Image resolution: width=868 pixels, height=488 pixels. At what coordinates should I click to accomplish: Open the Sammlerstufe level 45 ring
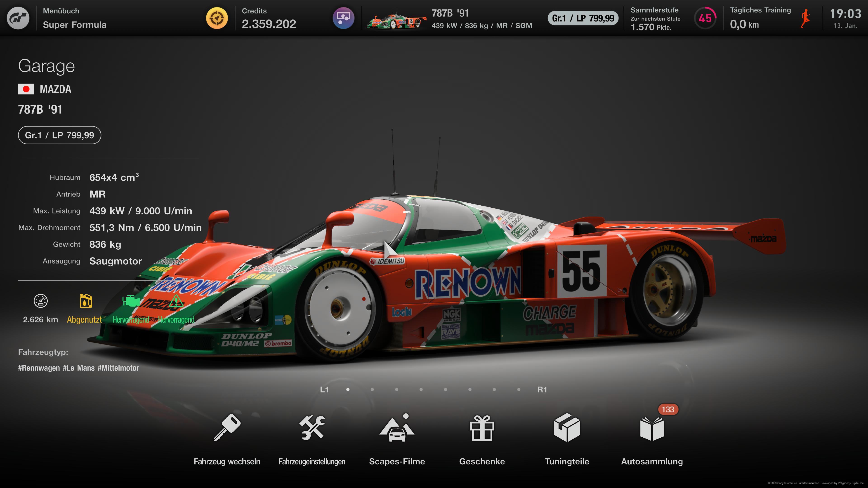pyautogui.click(x=705, y=18)
